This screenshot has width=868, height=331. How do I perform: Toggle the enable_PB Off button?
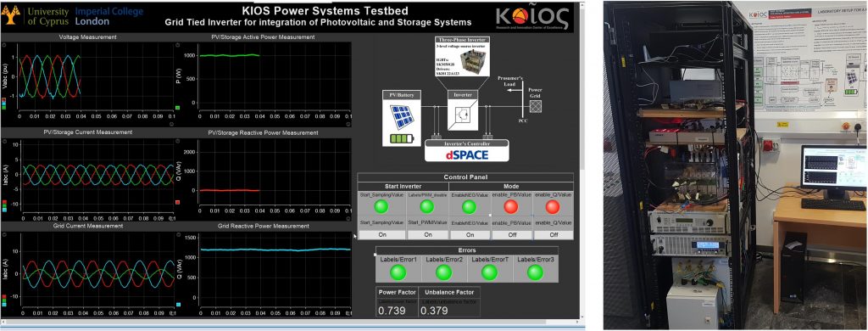coord(511,234)
